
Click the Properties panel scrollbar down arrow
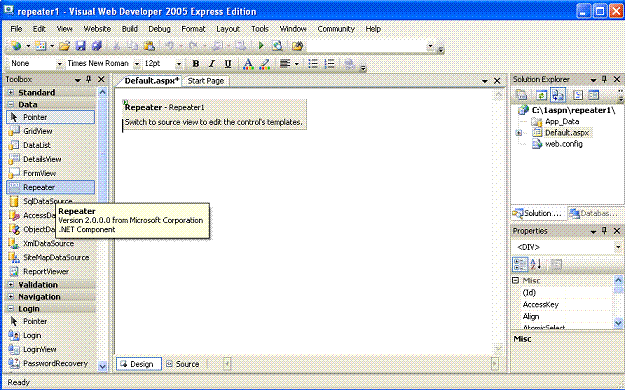pos(618,323)
